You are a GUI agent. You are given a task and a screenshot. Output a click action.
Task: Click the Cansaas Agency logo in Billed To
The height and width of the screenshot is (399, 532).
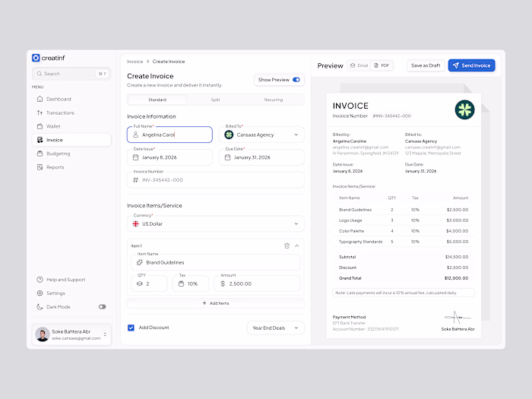click(229, 135)
